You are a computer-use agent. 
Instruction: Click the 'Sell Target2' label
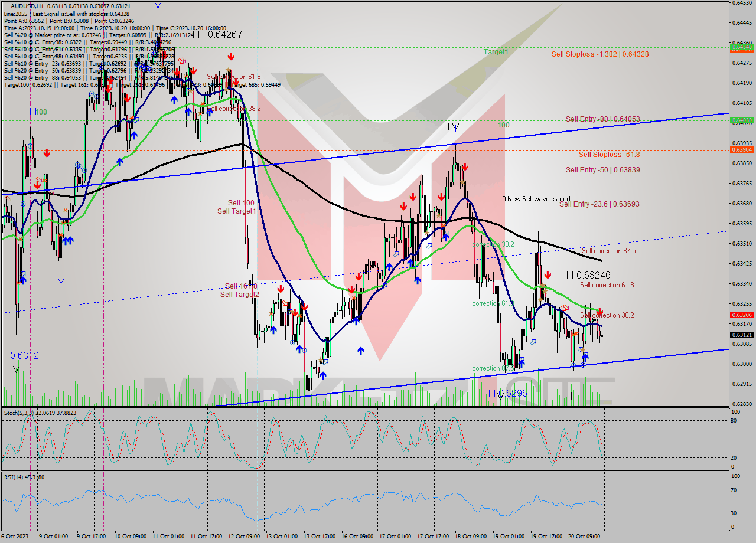239,294
